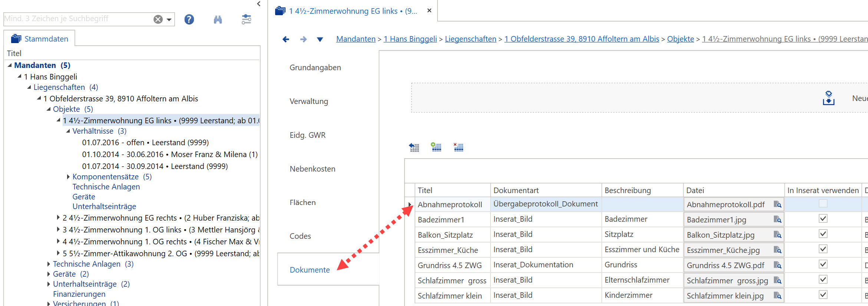The width and height of the screenshot is (868, 306).
Task: Uncheck In Inserat verwenden for Badezimmer1
Action: 823,218
